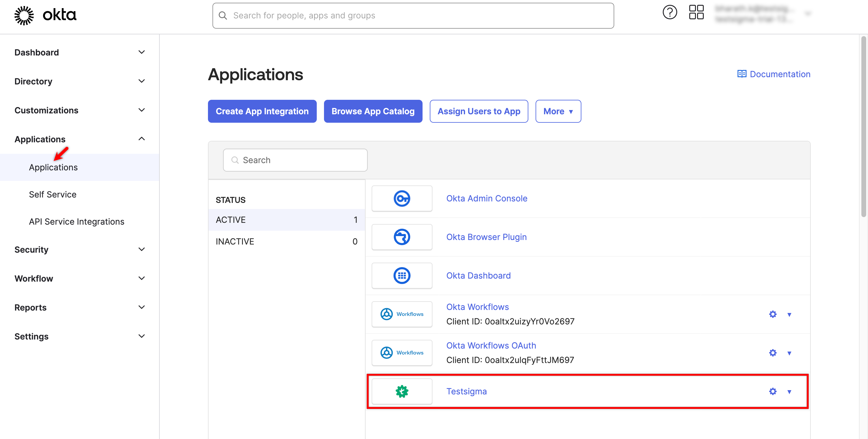The image size is (868, 439).
Task: Click the Create App Integration button
Action: pos(262,111)
